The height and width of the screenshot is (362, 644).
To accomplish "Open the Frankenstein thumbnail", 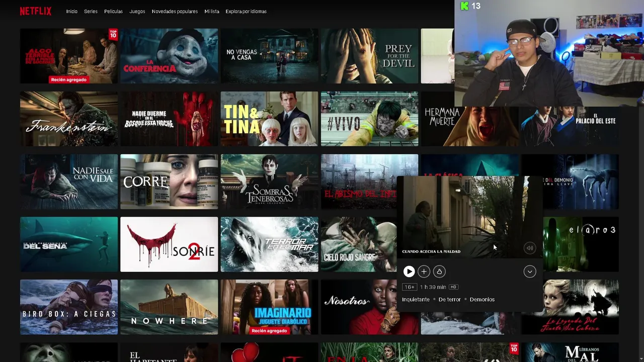I will [x=69, y=119].
